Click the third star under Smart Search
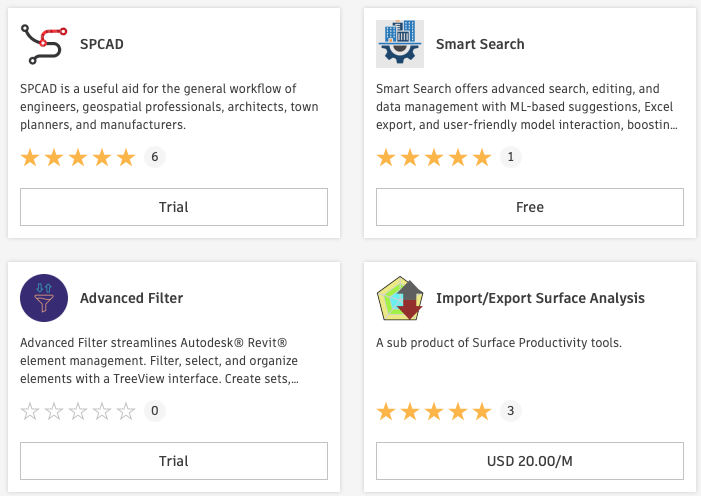Screen dimensions: 701x496 pyautogui.click(x=434, y=157)
